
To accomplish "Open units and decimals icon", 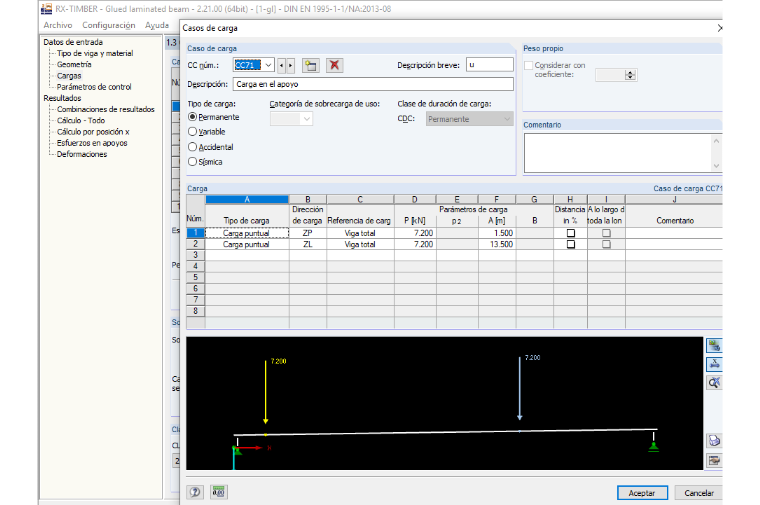I will point(219,492).
